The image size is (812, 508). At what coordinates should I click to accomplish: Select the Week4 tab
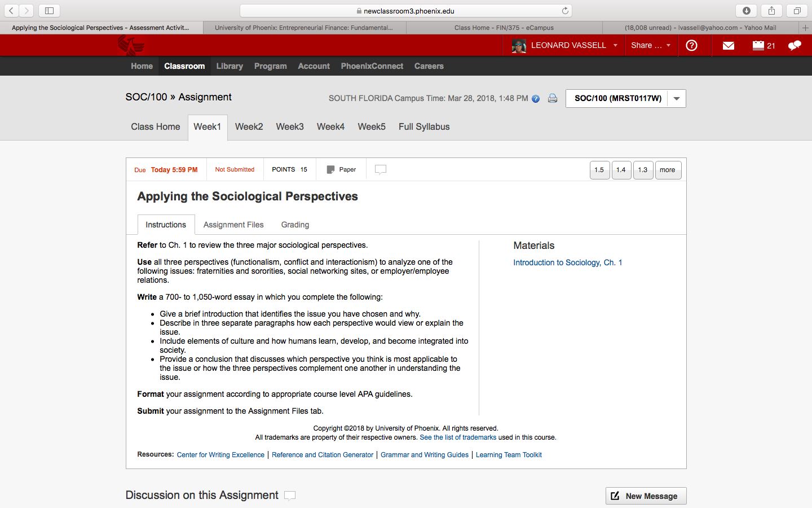pos(331,127)
